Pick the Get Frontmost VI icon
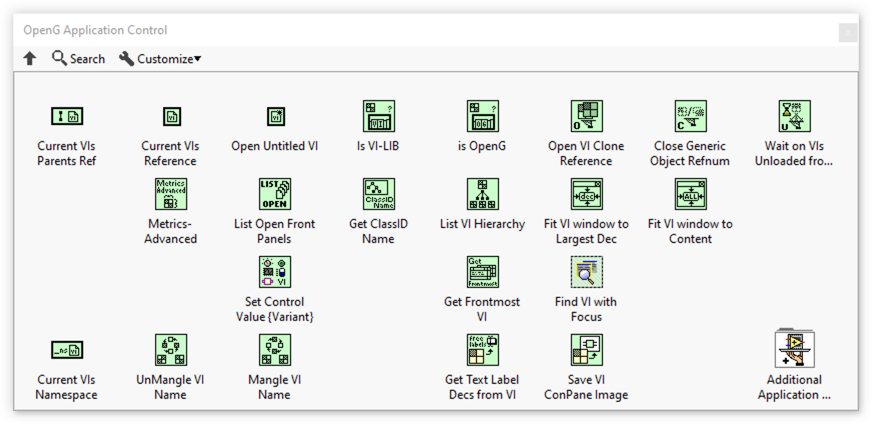 [483, 272]
